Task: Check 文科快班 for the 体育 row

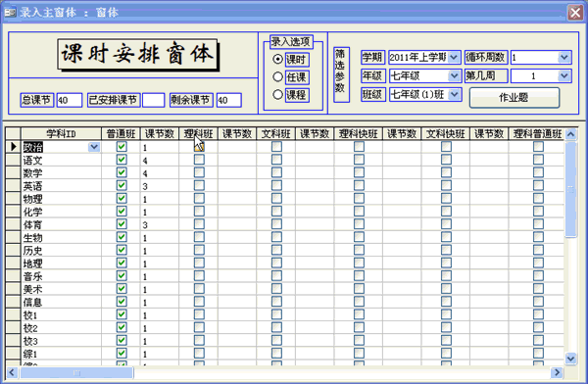Action: [x=446, y=224]
